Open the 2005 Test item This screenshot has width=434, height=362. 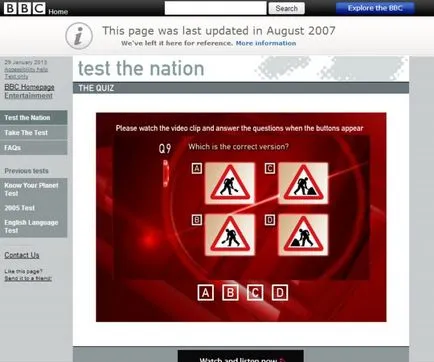(x=33, y=208)
